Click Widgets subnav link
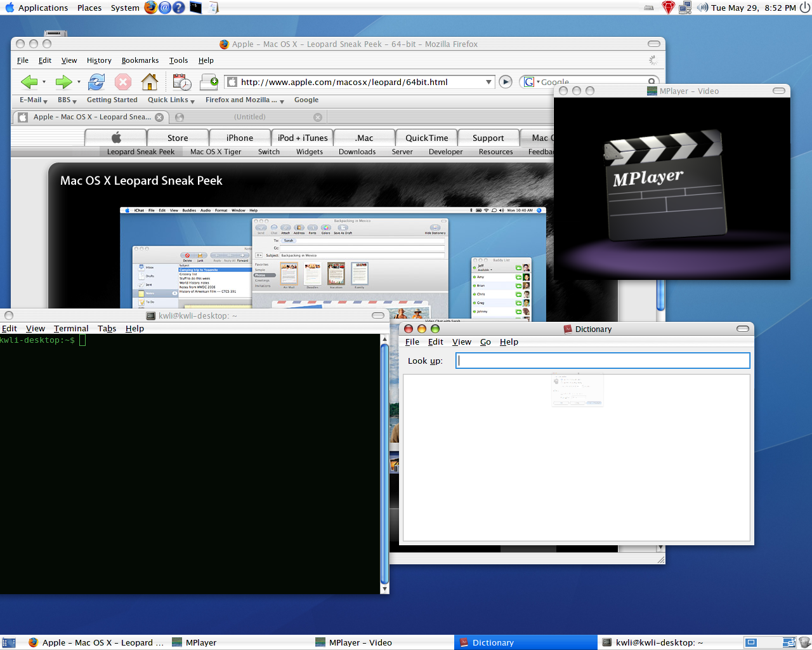 point(310,152)
